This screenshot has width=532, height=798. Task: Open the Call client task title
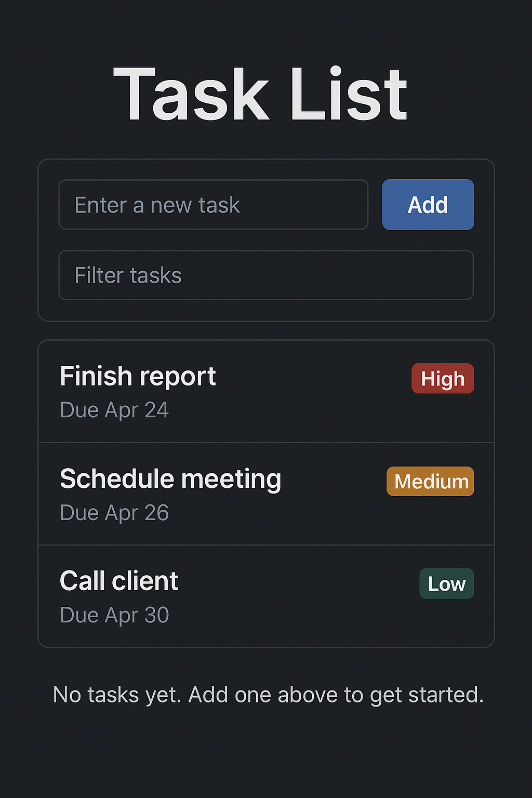pyautogui.click(x=119, y=581)
